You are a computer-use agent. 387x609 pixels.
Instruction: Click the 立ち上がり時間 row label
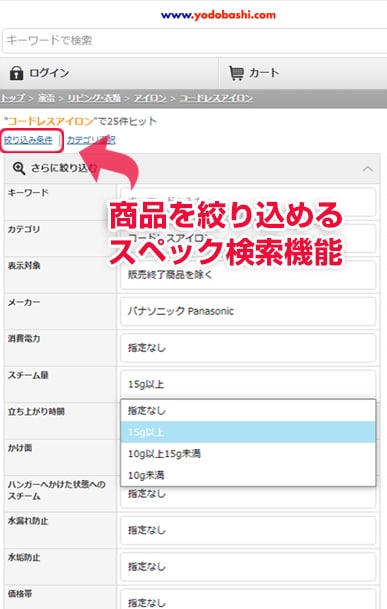coord(36,412)
